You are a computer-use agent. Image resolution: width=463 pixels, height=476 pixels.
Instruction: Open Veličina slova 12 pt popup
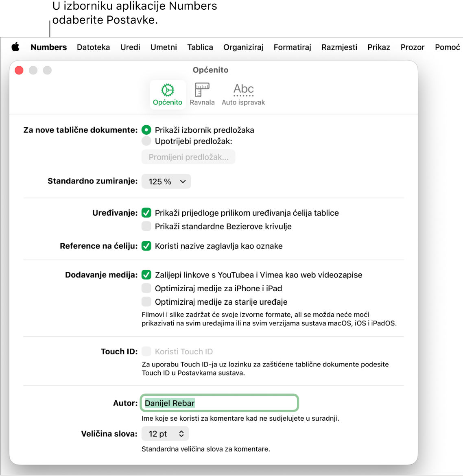coord(165,434)
